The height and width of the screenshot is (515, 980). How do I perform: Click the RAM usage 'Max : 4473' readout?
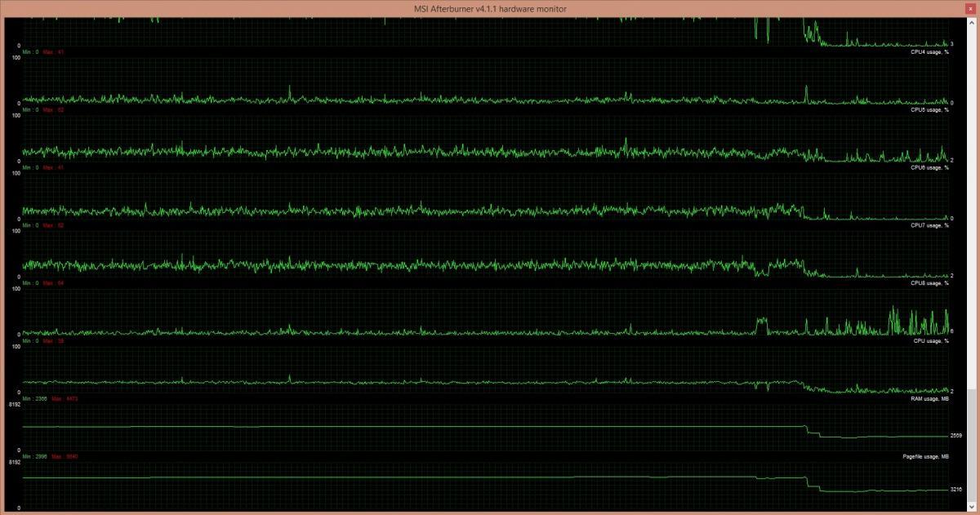pos(65,398)
